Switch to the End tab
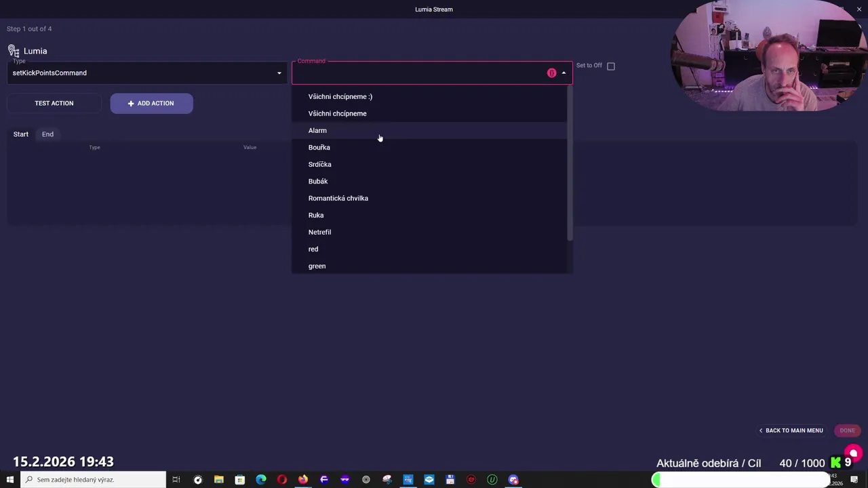 pos(47,134)
